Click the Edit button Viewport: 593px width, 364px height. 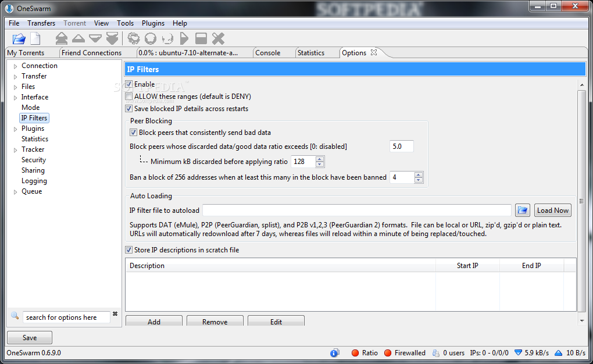(276, 321)
